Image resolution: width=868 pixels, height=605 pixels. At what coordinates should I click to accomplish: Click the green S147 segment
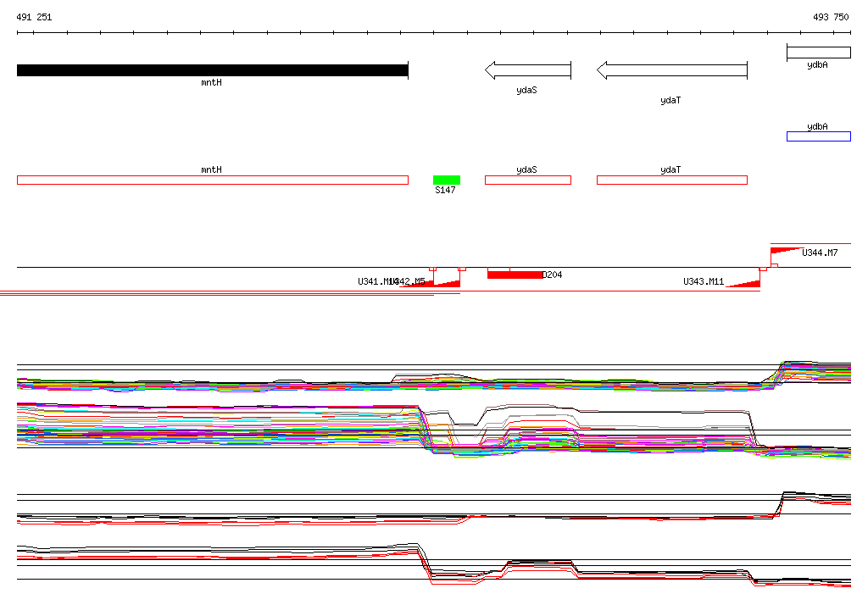[x=447, y=180]
